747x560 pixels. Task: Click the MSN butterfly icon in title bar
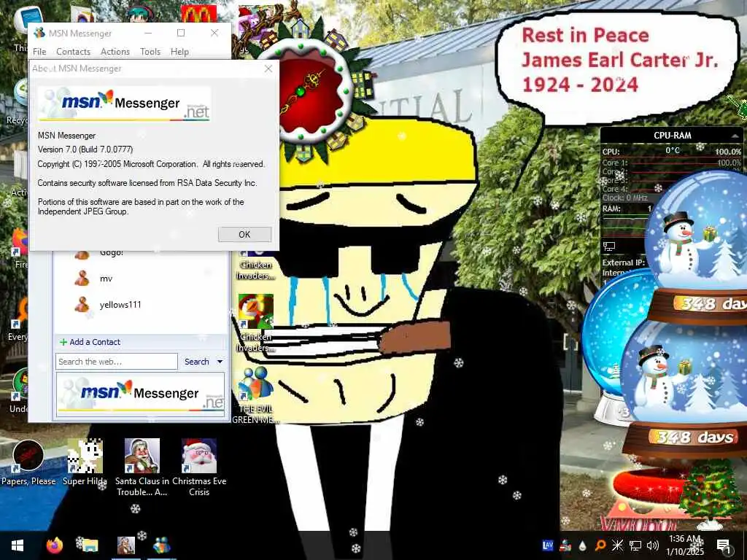point(39,33)
